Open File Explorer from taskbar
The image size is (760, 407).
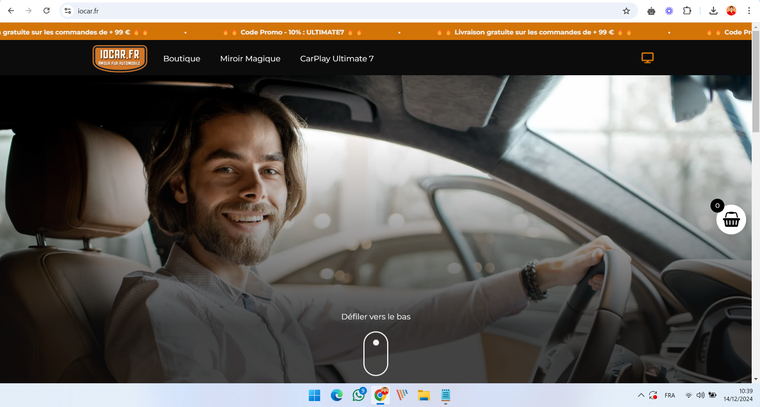tap(424, 395)
